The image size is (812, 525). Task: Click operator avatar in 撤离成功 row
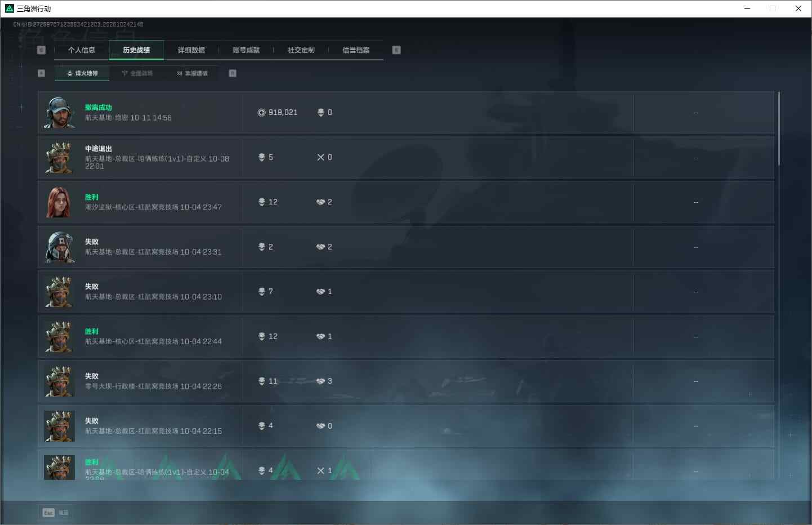click(x=60, y=113)
